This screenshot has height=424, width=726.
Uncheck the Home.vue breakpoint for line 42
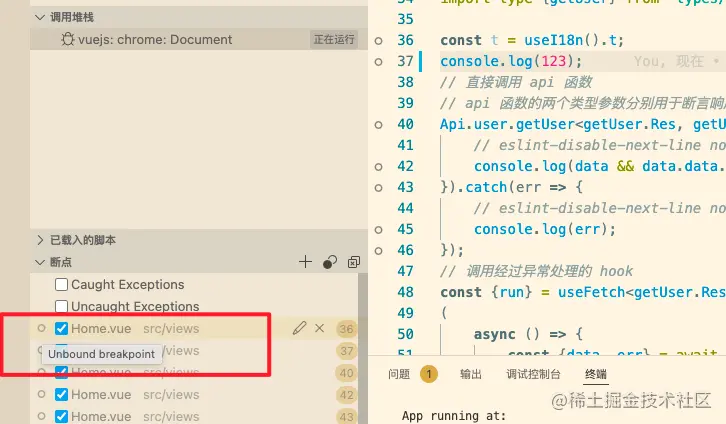(x=62, y=395)
